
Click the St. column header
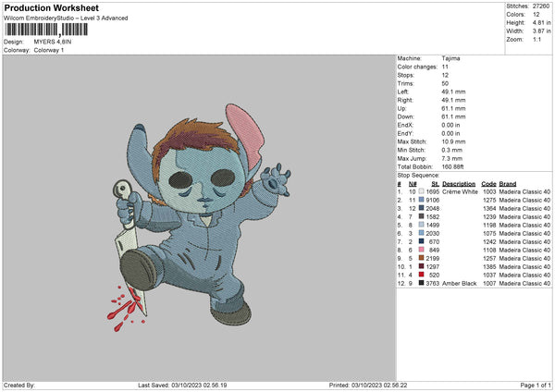pyautogui.click(x=433, y=183)
